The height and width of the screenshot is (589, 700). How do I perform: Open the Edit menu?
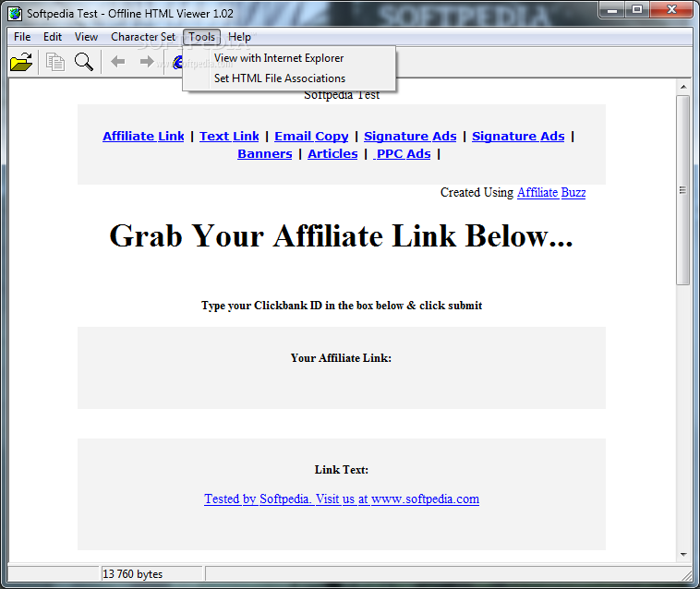point(53,37)
